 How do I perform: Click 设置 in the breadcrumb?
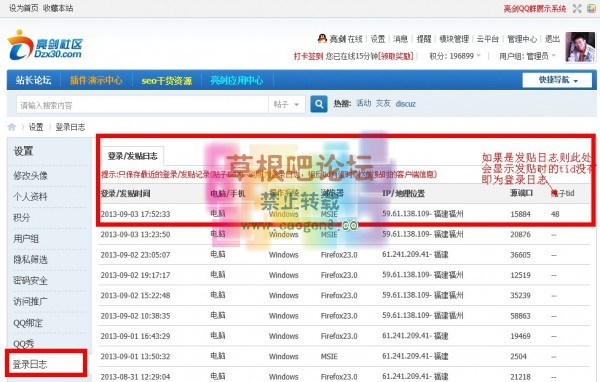[36, 127]
